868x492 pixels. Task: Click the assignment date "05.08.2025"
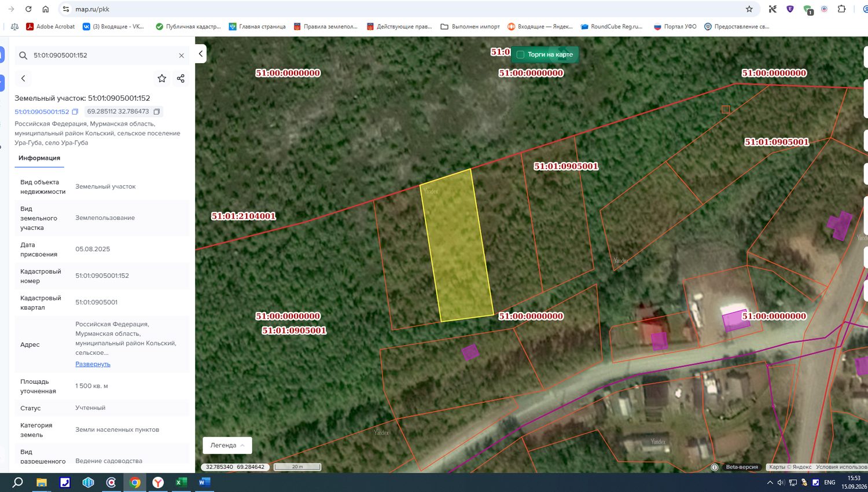pos(93,249)
